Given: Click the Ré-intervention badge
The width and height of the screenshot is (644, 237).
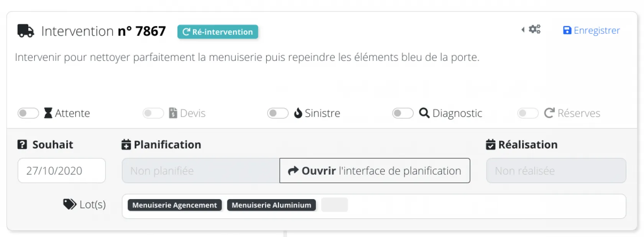Looking at the screenshot, I should point(217,32).
